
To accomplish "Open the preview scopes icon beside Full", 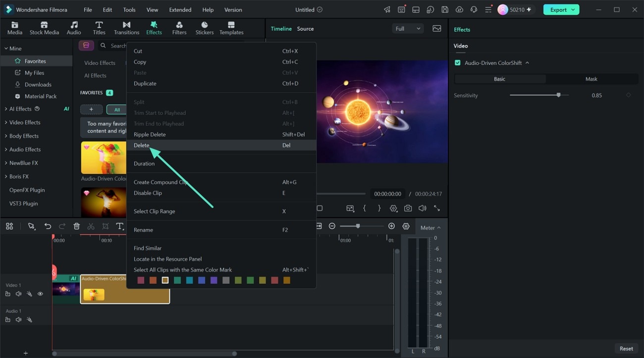I will click(x=436, y=29).
